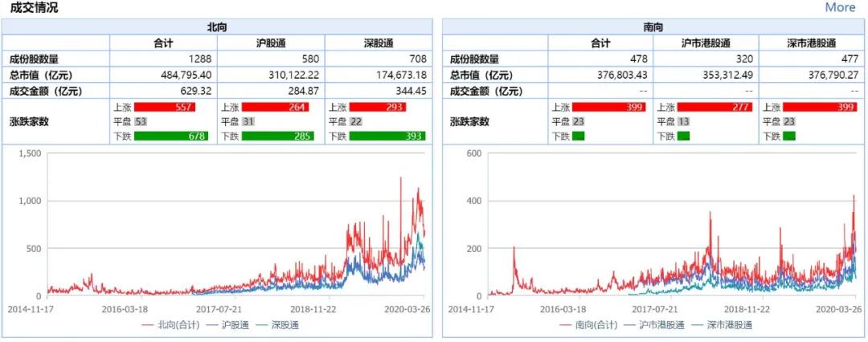Click the gray 平盘 bar showing 22
The width and height of the screenshot is (868, 342).
[x=355, y=122]
